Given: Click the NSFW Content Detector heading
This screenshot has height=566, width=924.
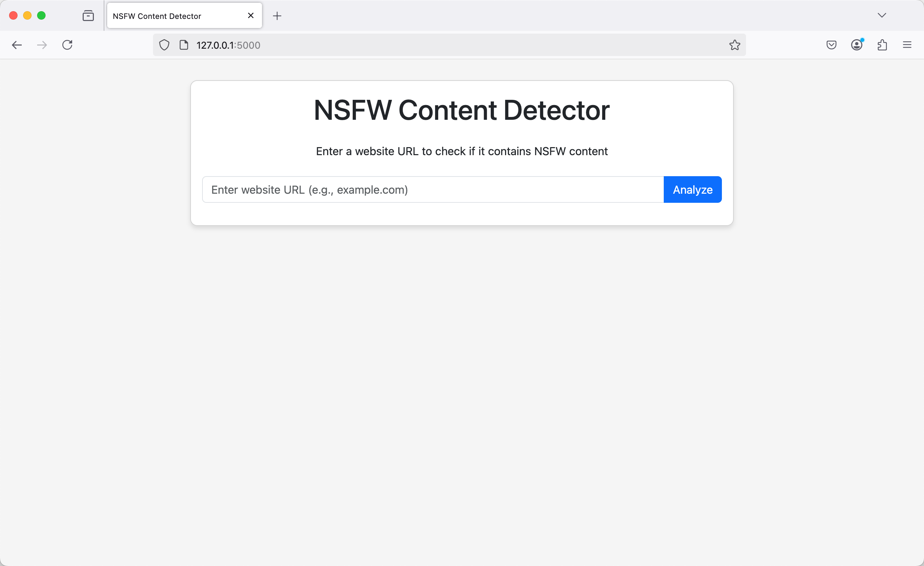Looking at the screenshot, I should 462,110.
